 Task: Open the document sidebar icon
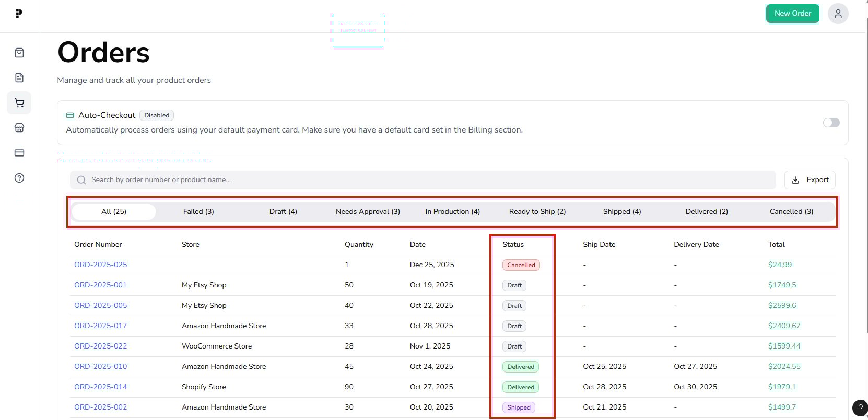point(19,78)
